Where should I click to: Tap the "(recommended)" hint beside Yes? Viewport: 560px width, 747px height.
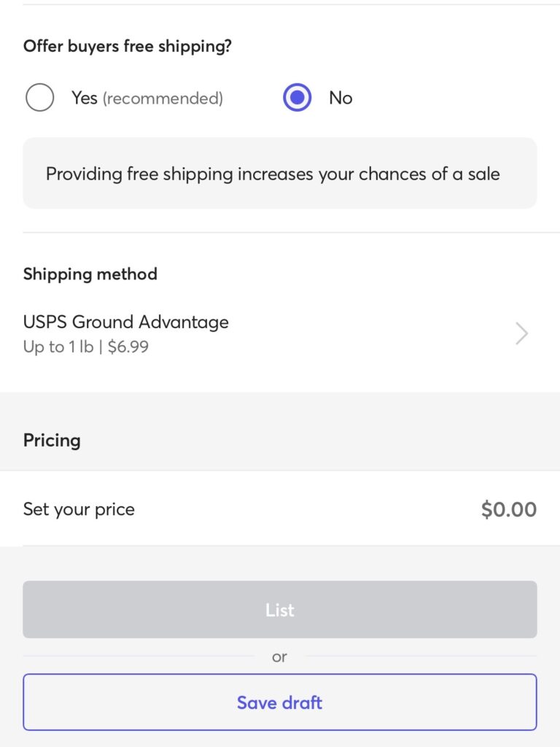click(x=163, y=98)
